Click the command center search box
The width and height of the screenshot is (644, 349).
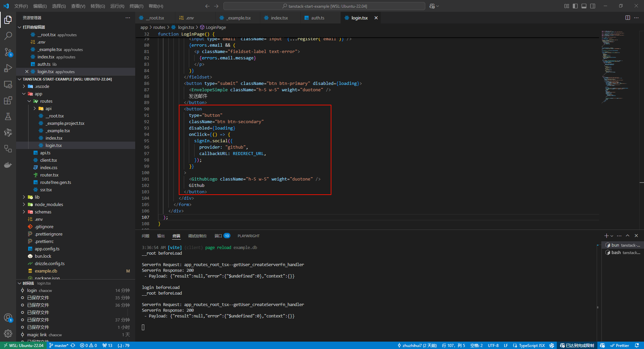[324, 6]
